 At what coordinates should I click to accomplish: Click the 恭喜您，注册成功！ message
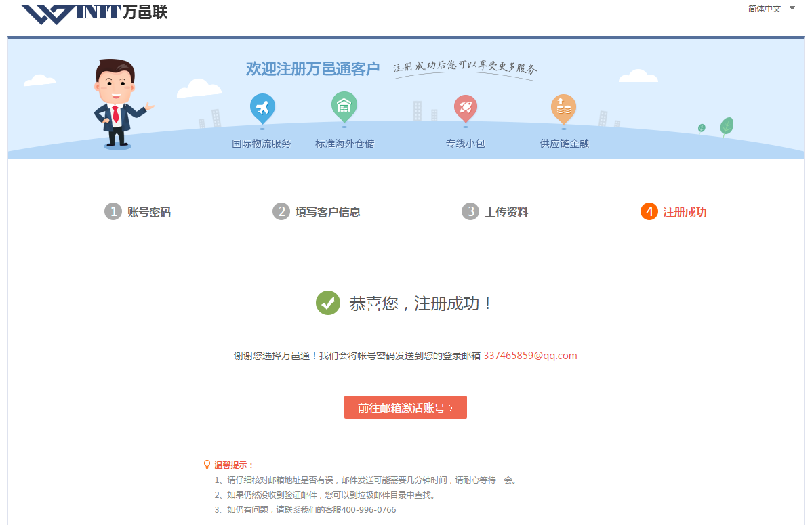coord(420,303)
